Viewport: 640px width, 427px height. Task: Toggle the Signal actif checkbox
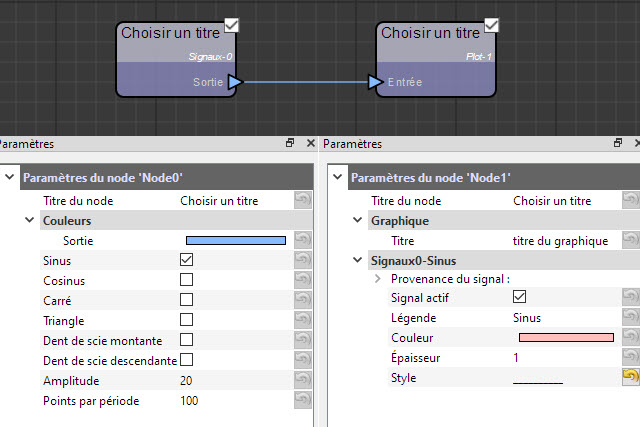coord(520,297)
